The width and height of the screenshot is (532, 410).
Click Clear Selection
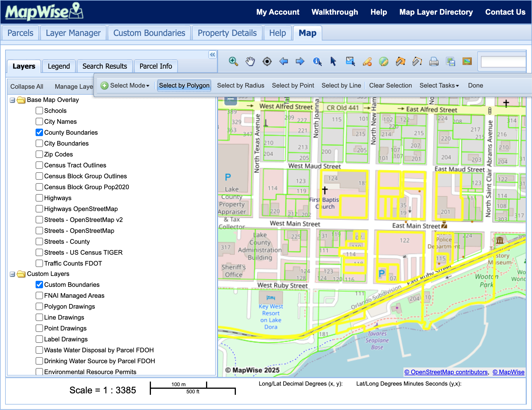pyautogui.click(x=391, y=86)
